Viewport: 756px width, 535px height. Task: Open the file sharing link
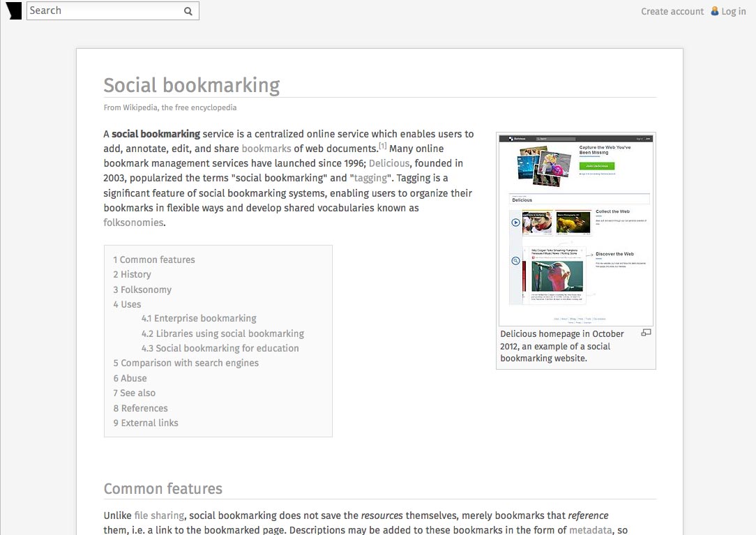[x=159, y=515]
